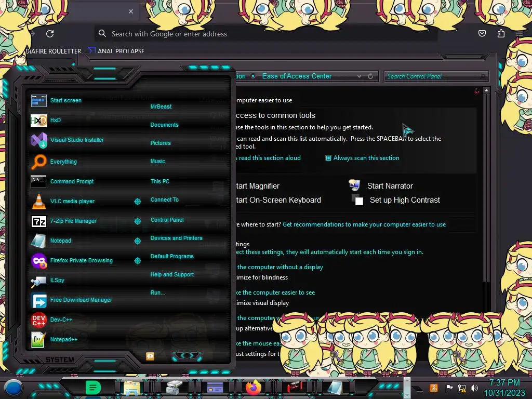Screen dimensions: 532x399
Task: Open Make the computer easier to see link
Action: [x=275, y=292]
